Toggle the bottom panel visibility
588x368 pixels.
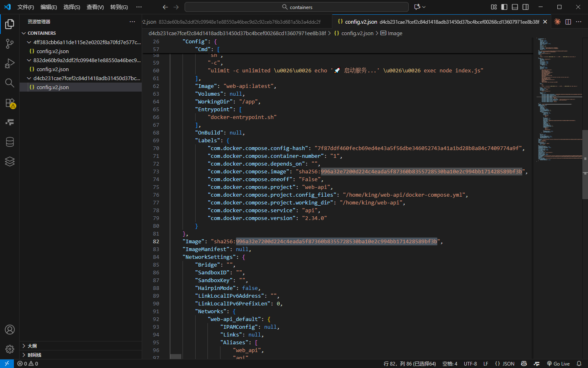point(515,7)
